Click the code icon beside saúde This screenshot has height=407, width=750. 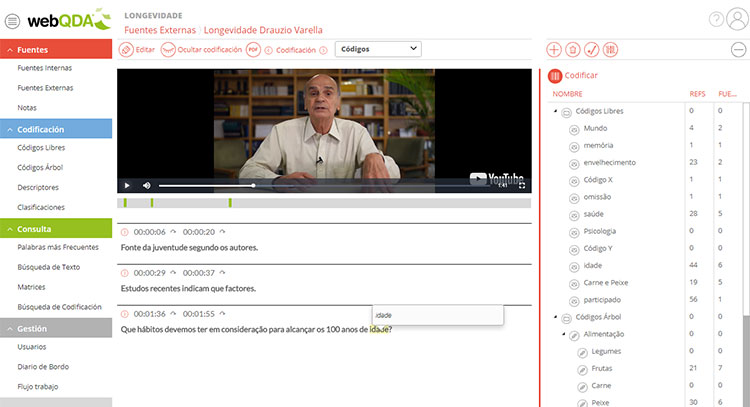click(x=574, y=216)
